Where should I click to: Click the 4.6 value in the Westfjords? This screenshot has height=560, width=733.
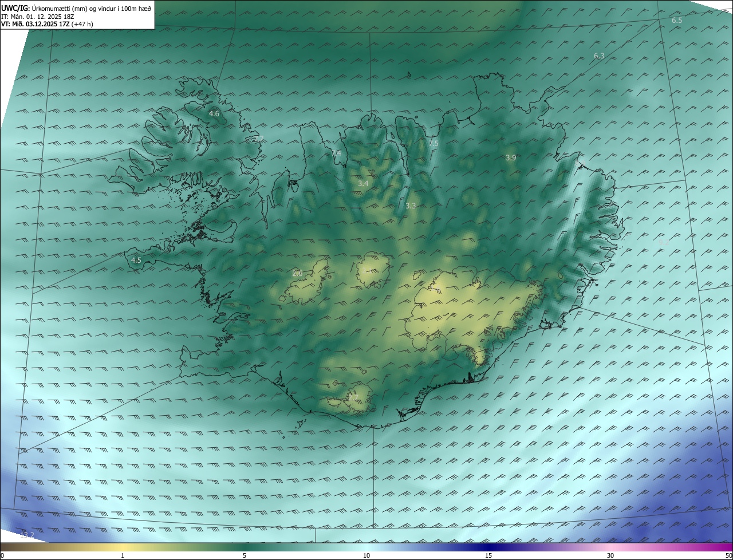pos(214,114)
